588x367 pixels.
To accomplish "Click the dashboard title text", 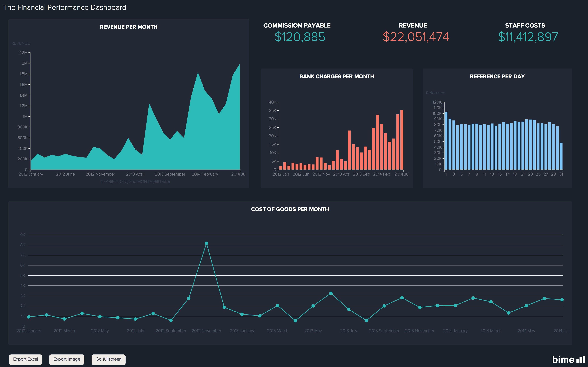I will [x=65, y=7].
